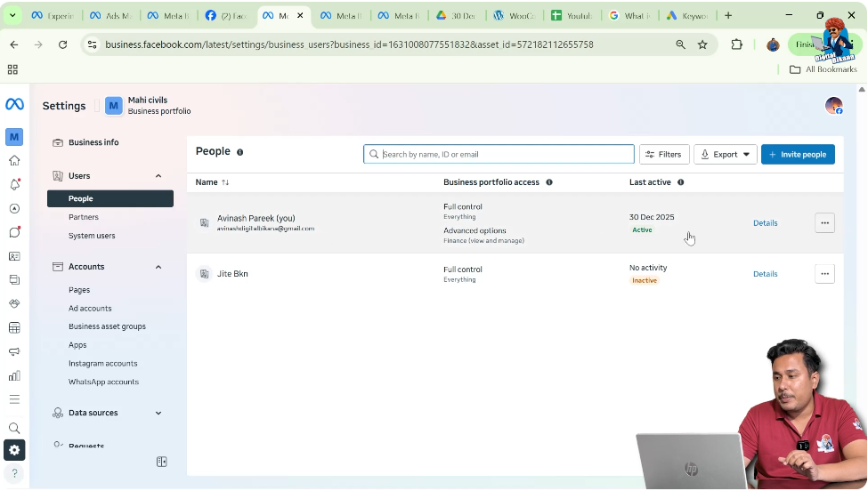Screen dimensions: 868x491
Task: Switch to the Ads Manager browser tab
Action: click(110, 15)
